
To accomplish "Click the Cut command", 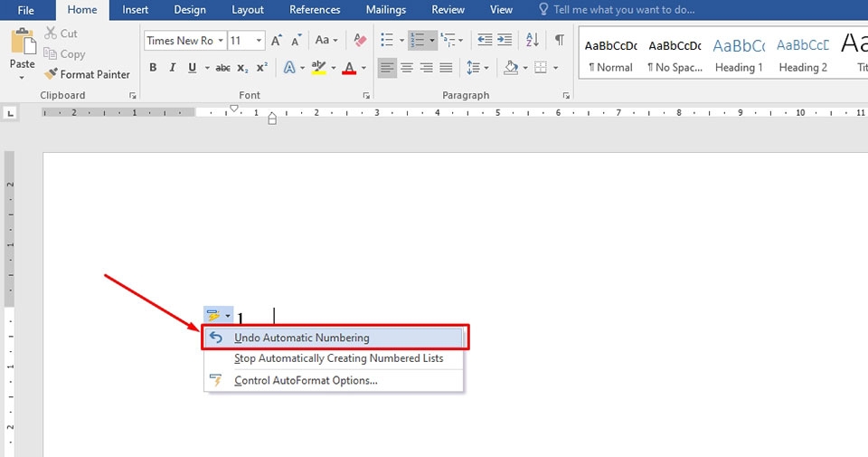I will click(x=61, y=33).
